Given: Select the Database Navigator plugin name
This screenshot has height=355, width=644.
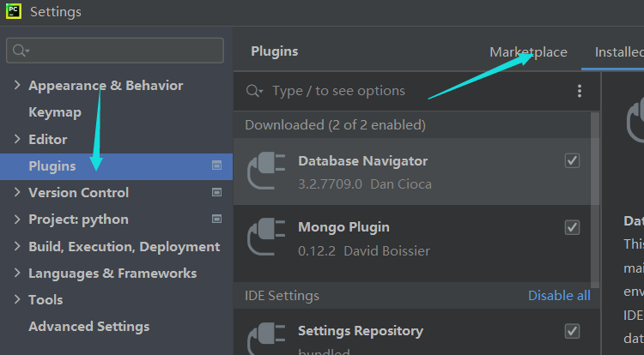Looking at the screenshot, I should 362,161.
